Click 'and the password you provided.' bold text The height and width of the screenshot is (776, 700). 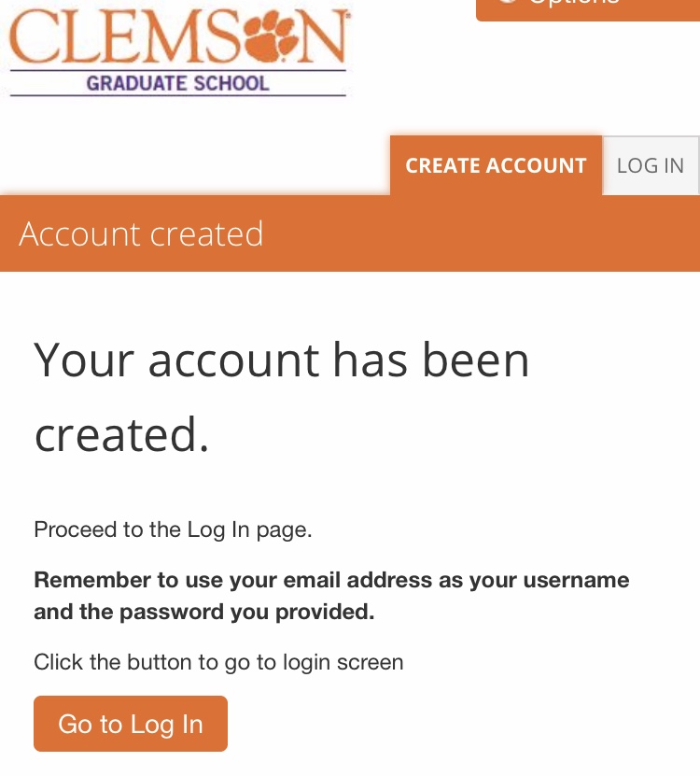click(x=203, y=613)
